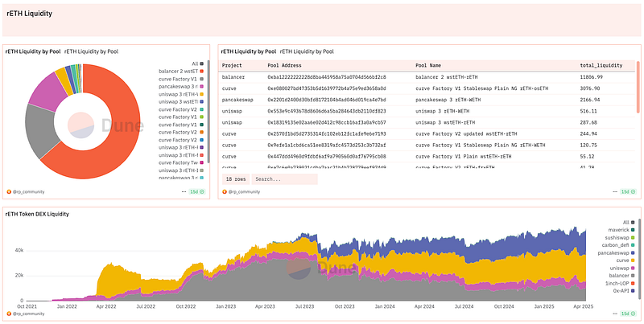The image size is (644, 324).
Task: Select the total_liquidity value 2166.94
Action: [x=590, y=100]
